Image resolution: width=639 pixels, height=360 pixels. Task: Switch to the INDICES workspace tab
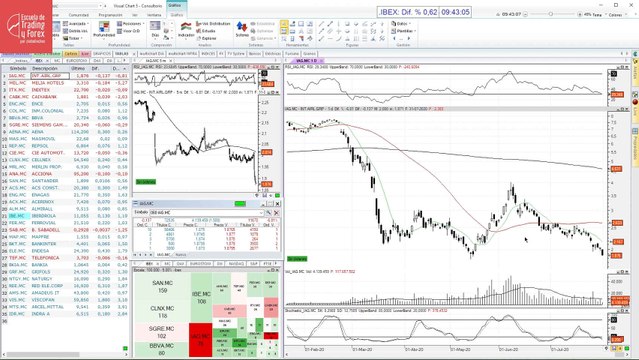coord(208,53)
